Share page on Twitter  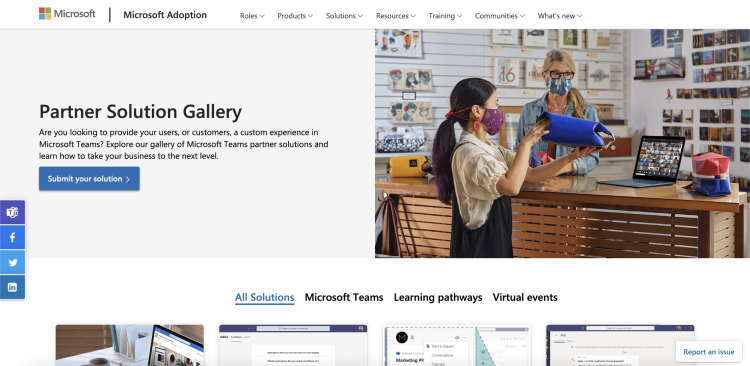[x=12, y=262]
